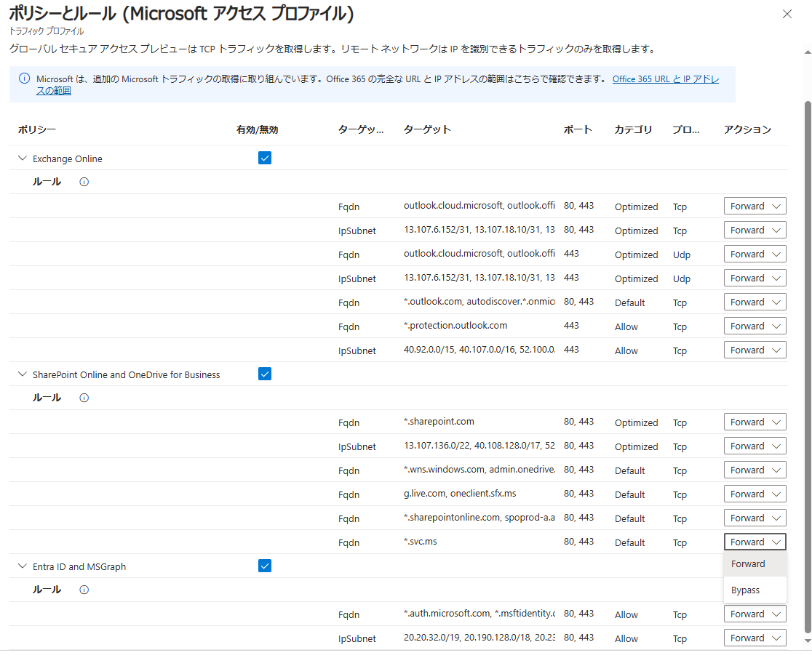This screenshot has height=658, width=812.
Task: Toggle the Entra ID and MSGraph checkbox
Action: click(x=265, y=565)
